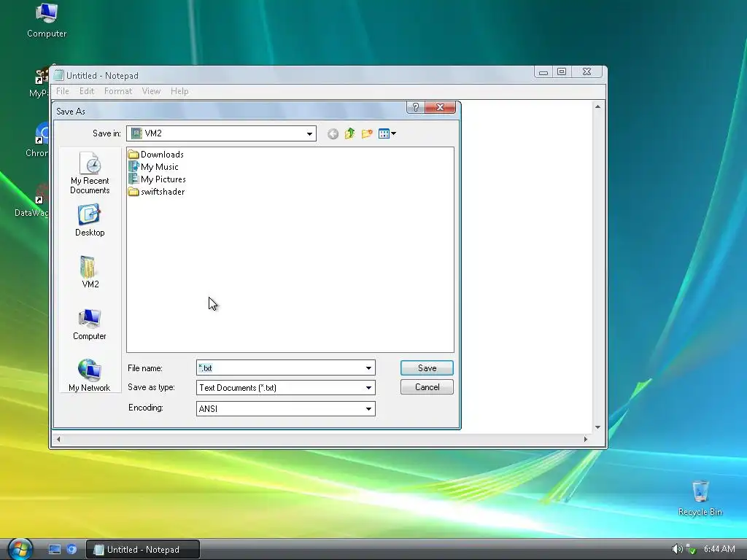The image size is (747, 560).
Task: Maximize the Notepad window
Action: (562, 72)
